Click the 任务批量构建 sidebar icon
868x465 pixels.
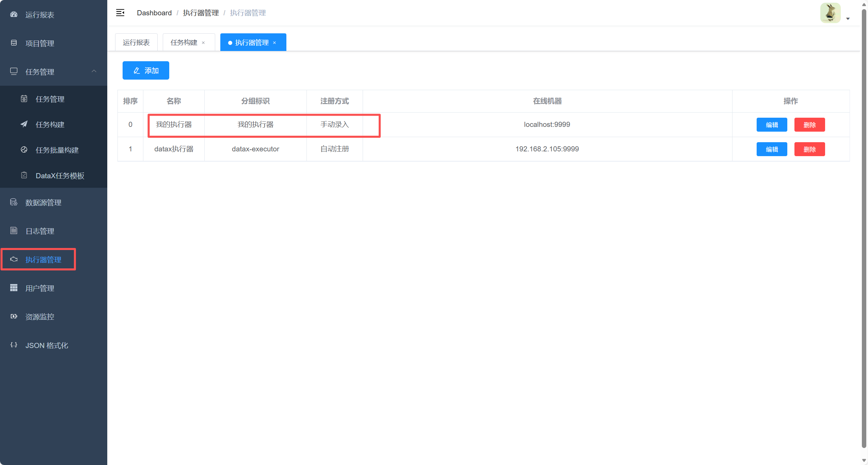(24, 150)
